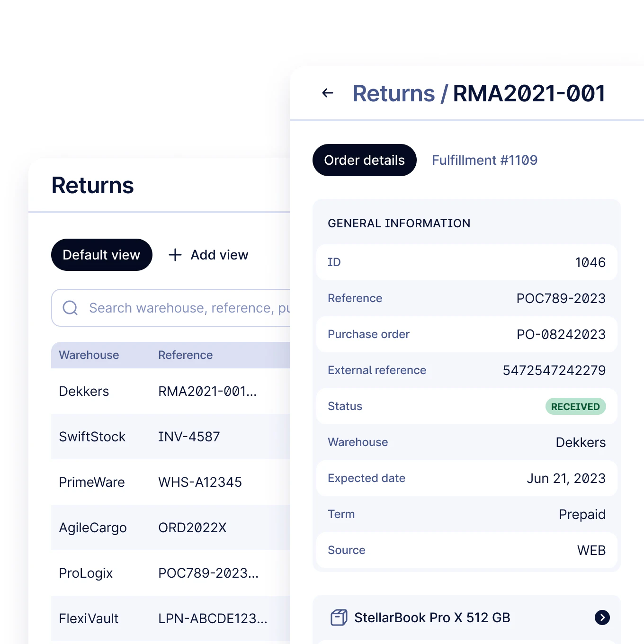
Task: Select the SwiftStock table row
Action: (x=142, y=437)
